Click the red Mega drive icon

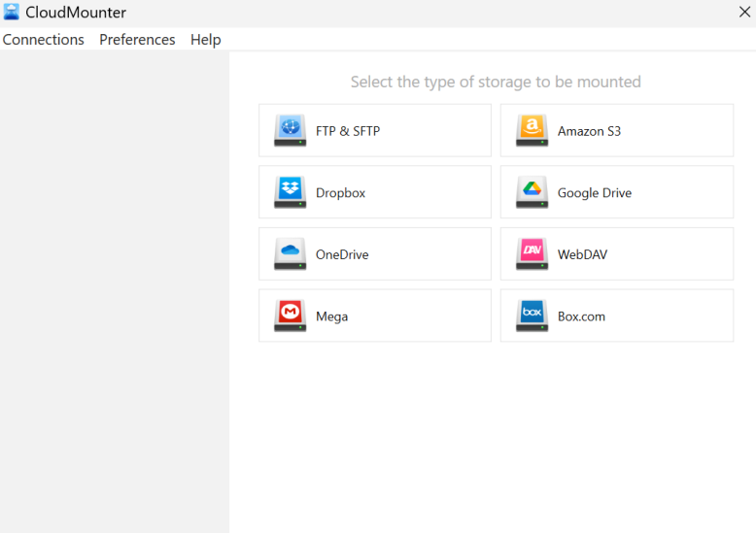click(x=290, y=316)
